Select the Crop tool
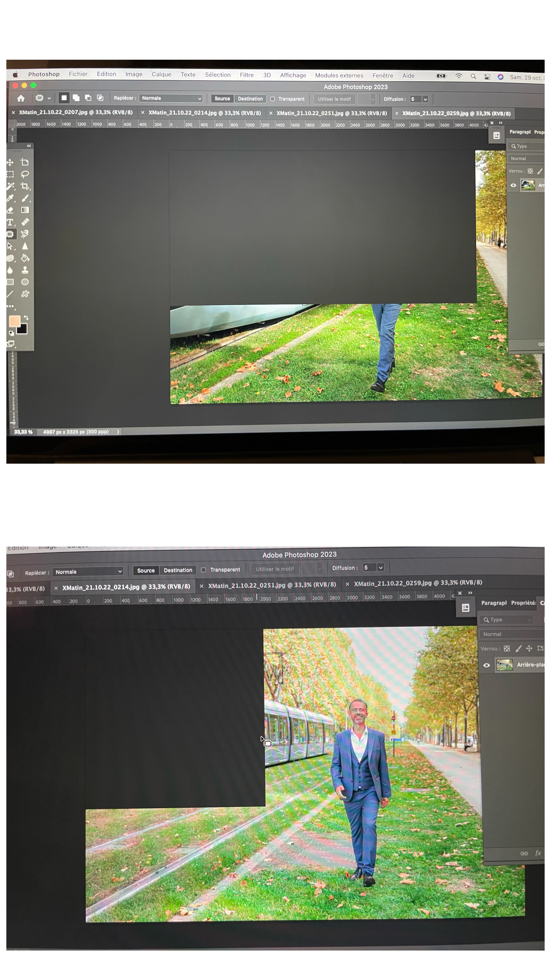 tap(25, 186)
